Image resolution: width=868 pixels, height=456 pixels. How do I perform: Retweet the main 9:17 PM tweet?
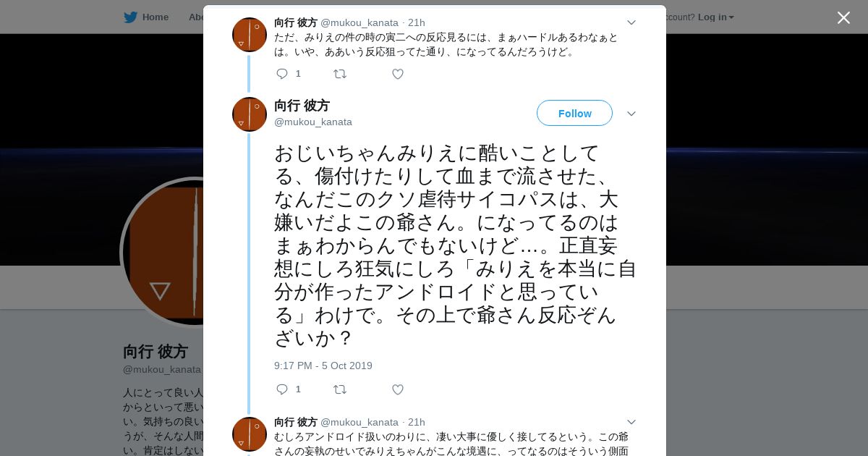(x=339, y=389)
